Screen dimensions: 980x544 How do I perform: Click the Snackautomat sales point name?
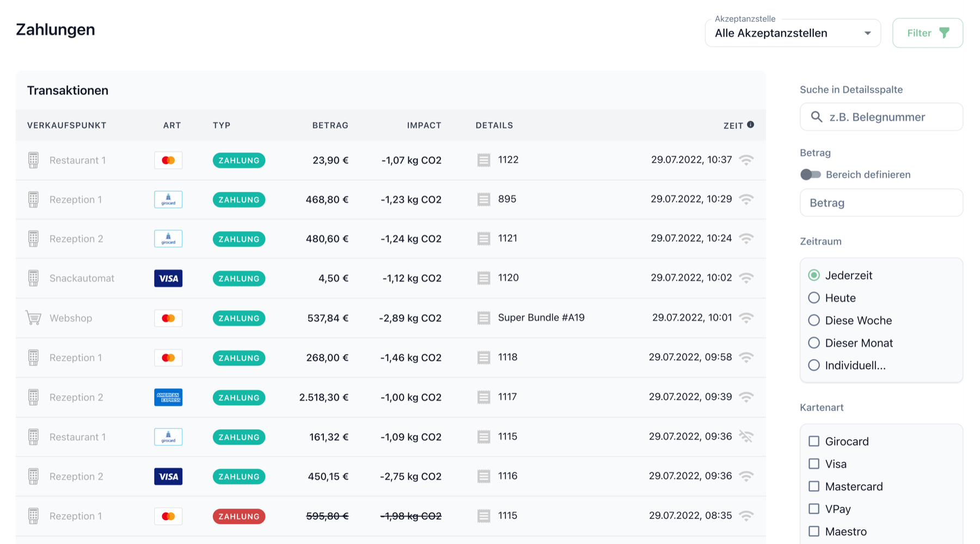[x=82, y=279]
